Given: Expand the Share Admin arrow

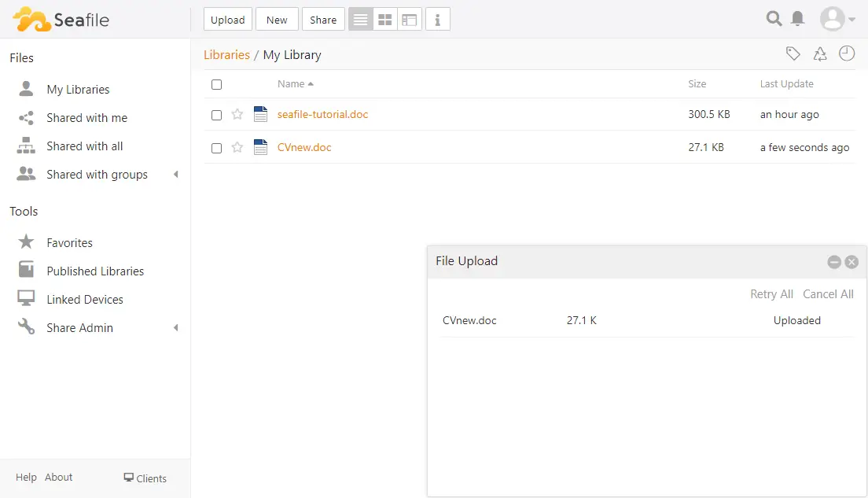Looking at the screenshot, I should pyautogui.click(x=176, y=328).
